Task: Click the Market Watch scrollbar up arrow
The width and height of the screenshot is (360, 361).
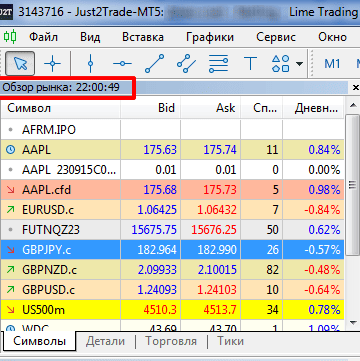Action: (353, 105)
